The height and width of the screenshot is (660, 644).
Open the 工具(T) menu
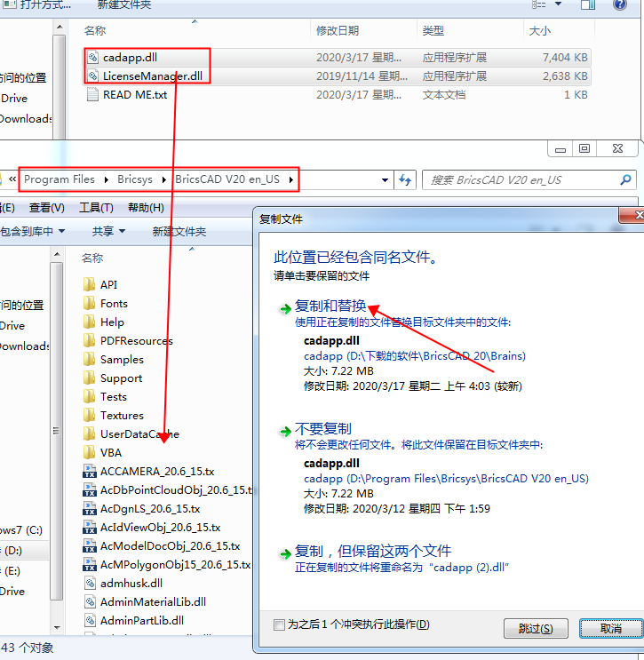point(96,208)
